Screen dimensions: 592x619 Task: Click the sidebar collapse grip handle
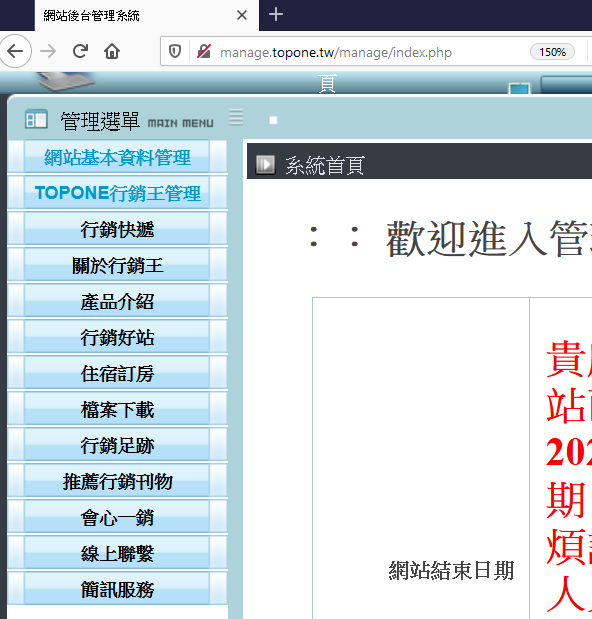236,117
